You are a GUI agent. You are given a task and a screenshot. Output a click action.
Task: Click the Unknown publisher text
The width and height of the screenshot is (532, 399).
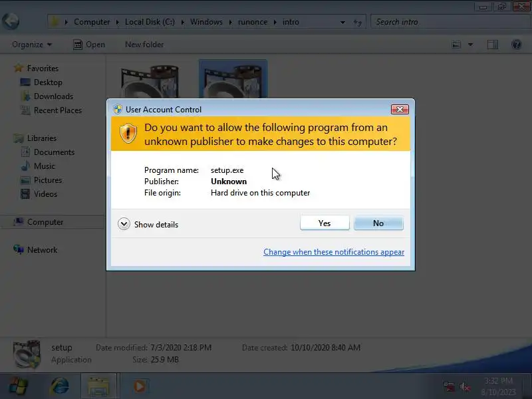pyautogui.click(x=229, y=181)
